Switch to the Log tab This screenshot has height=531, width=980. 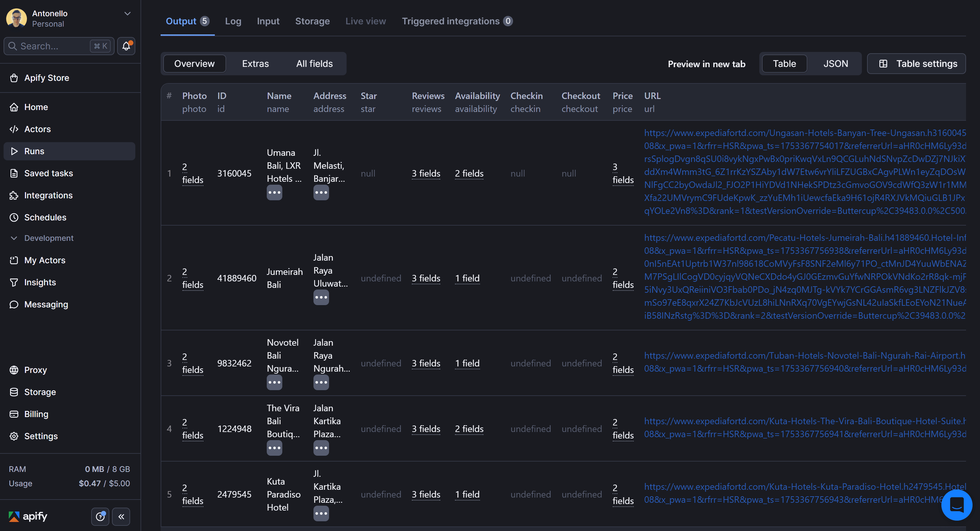tap(233, 21)
